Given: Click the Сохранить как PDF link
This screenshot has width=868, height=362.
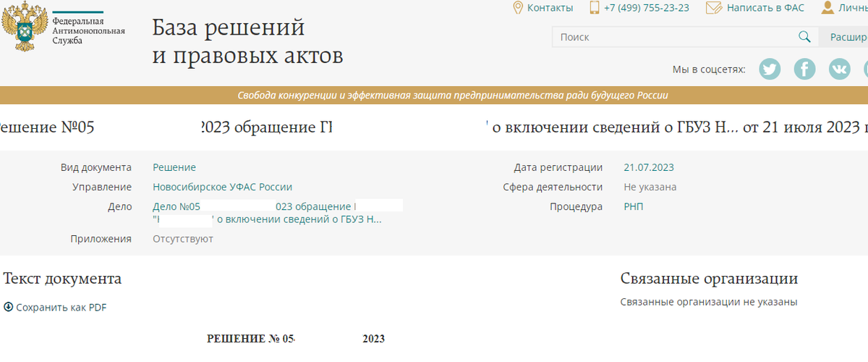Looking at the screenshot, I should (61, 307).
